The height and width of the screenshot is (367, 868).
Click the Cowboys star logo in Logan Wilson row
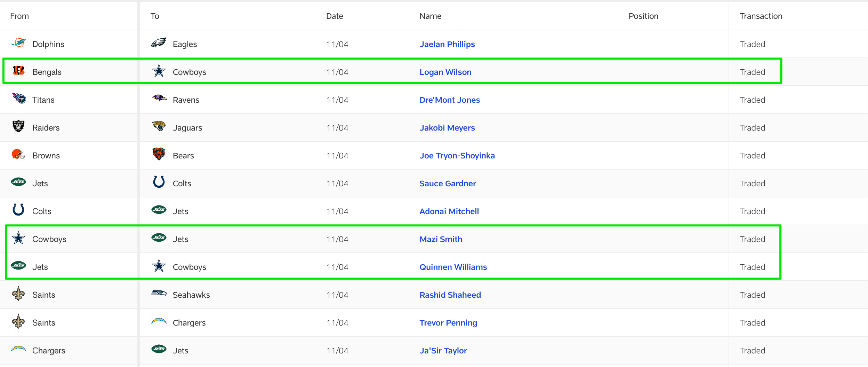159,71
